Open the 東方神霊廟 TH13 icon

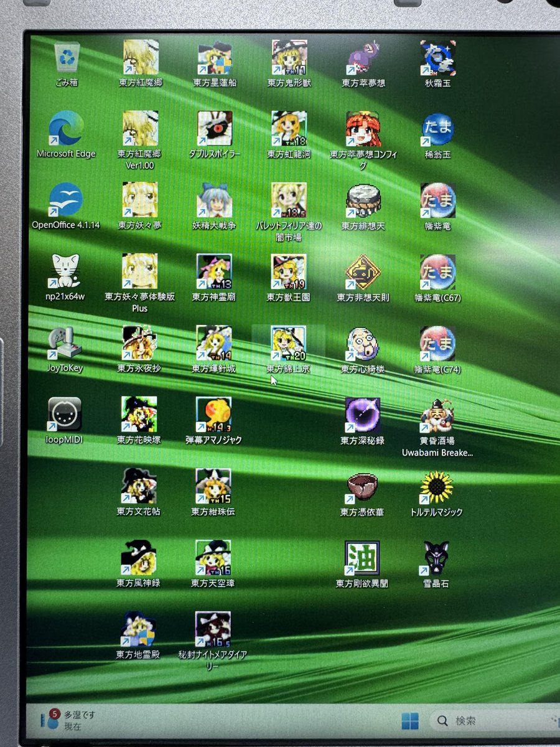click(214, 271)
